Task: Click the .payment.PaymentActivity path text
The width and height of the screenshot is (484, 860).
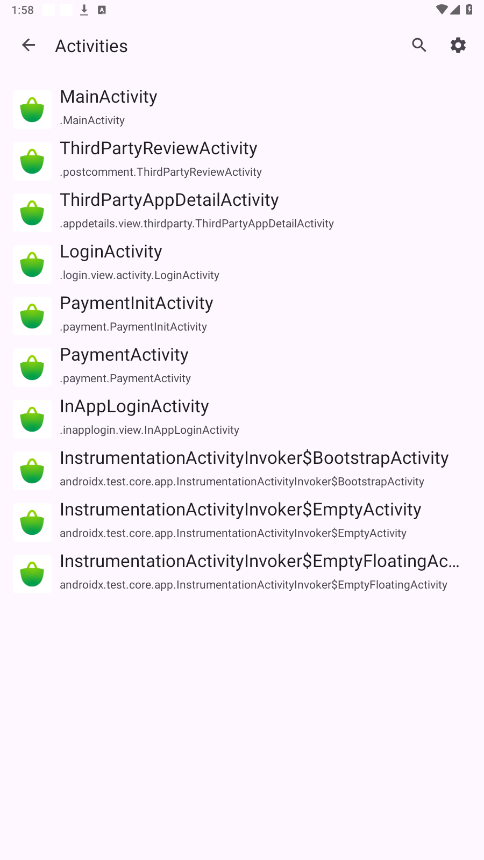Action: tap(125, 378)
